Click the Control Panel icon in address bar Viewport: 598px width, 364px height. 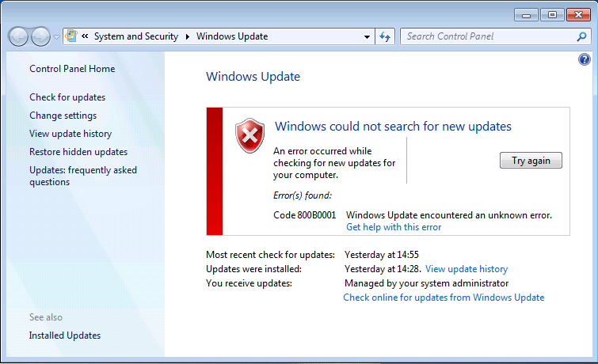71,36
